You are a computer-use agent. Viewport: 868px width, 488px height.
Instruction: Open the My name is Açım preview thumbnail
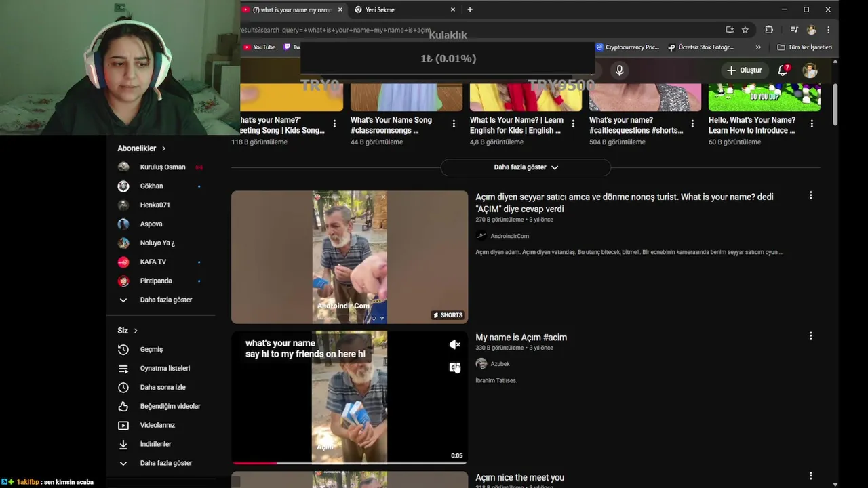[x=349, y=397]
